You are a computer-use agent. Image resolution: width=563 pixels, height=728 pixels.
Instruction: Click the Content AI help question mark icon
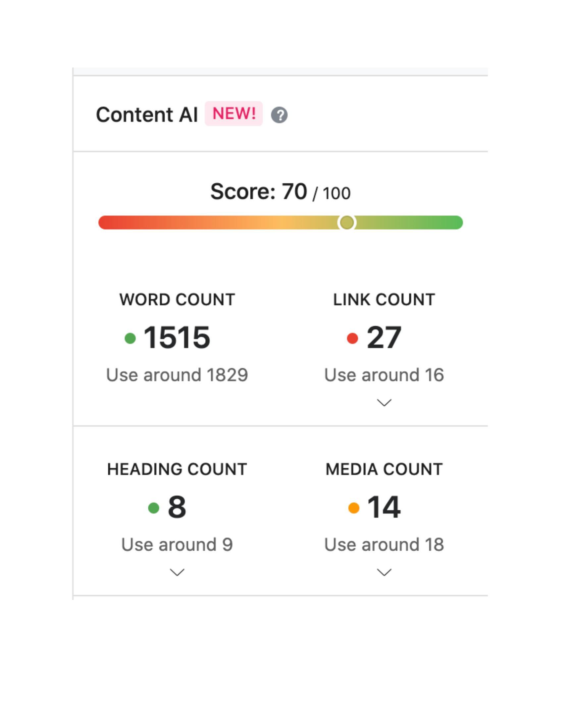pyautogui.click(x=279, y=115)
